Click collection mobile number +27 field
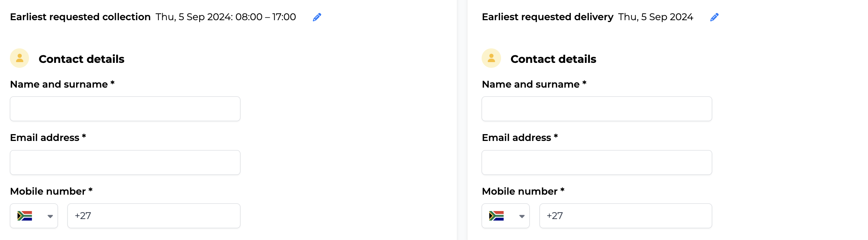 pos(154,216)
